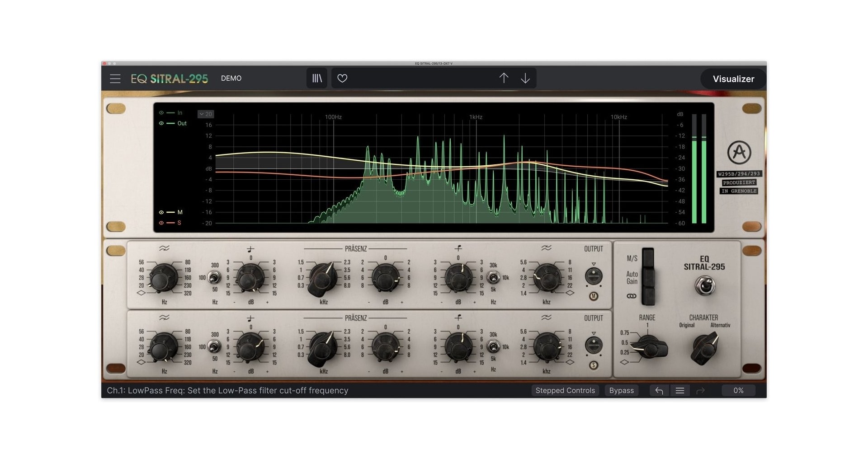Click the S channel Präsenz dB knob
Image resolution: width=868 pixels, height=462 pixels.
coord(385,347)
